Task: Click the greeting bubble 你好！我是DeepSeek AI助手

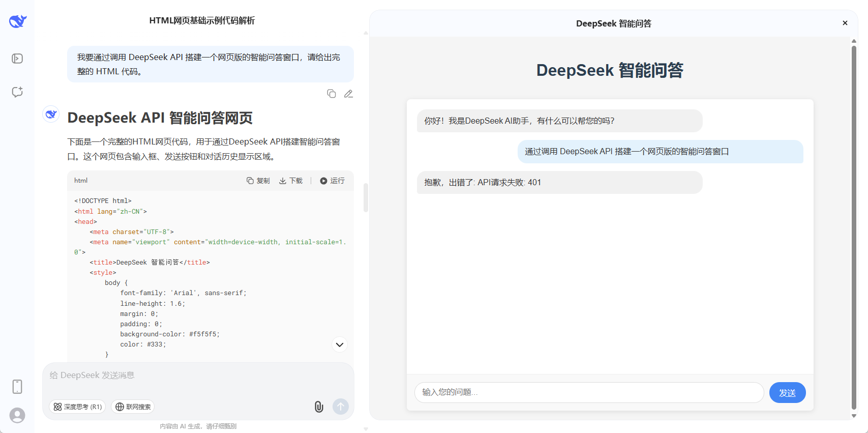Action: (x=560, y=121)
